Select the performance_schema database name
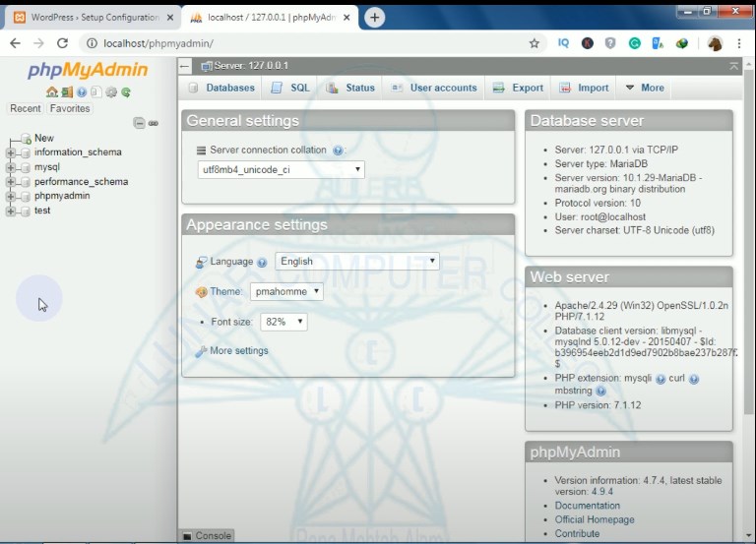 click(x=81, y=182)
